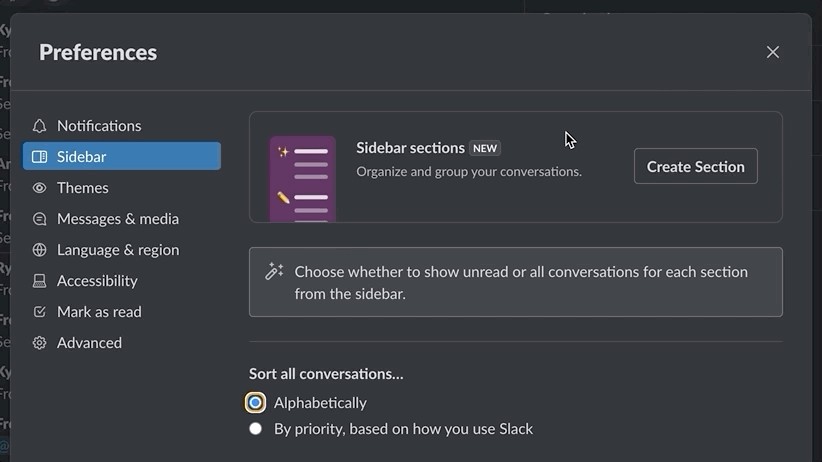Switch to the Themes tab

(x=122, y=188)
